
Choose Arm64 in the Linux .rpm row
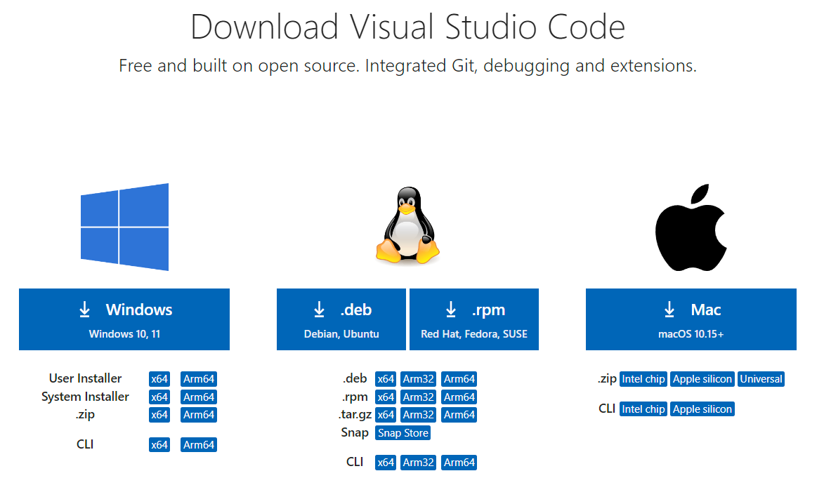click(459, 397)
